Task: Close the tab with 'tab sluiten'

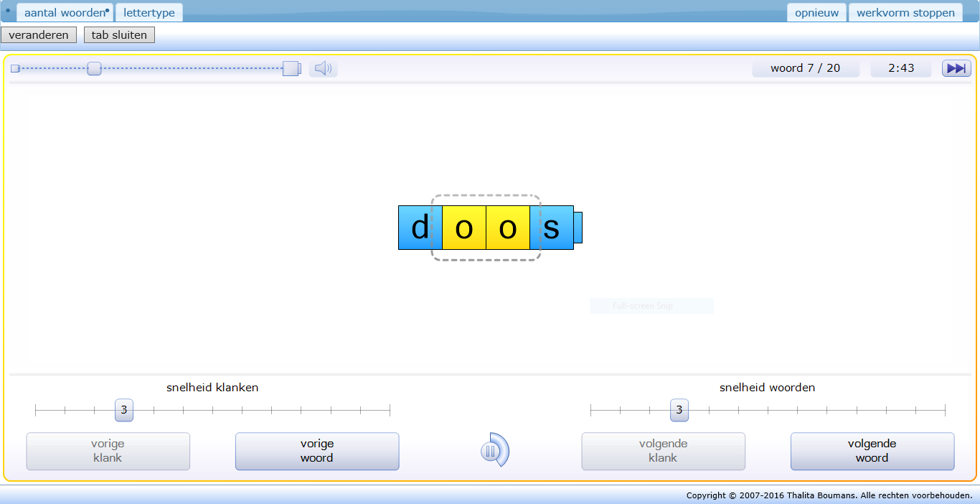Action: coord(119,35)
